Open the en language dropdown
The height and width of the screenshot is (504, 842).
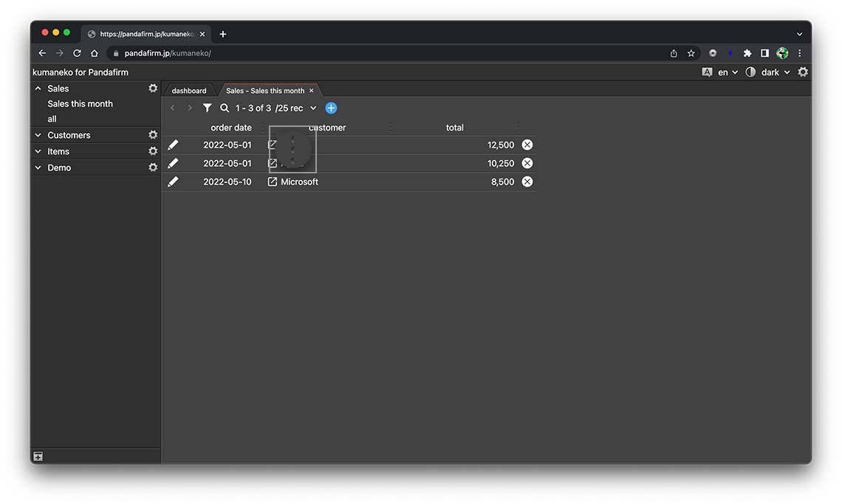click(727, 72)
